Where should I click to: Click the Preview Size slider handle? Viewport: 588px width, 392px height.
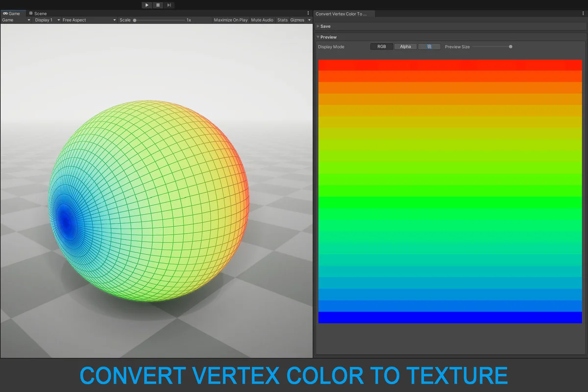click(510, 47)
